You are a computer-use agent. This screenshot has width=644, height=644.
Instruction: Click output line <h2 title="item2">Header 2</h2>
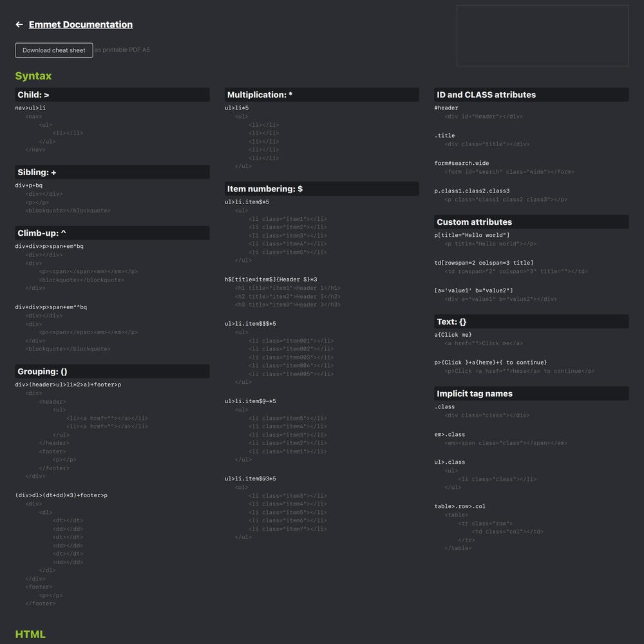pos(287,296)
